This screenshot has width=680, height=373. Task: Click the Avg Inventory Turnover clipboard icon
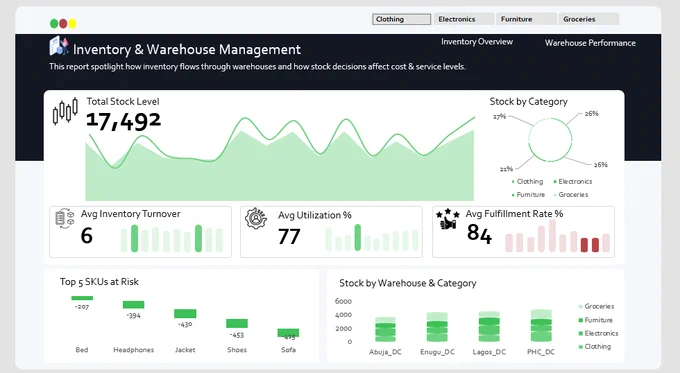coord(65,218)
